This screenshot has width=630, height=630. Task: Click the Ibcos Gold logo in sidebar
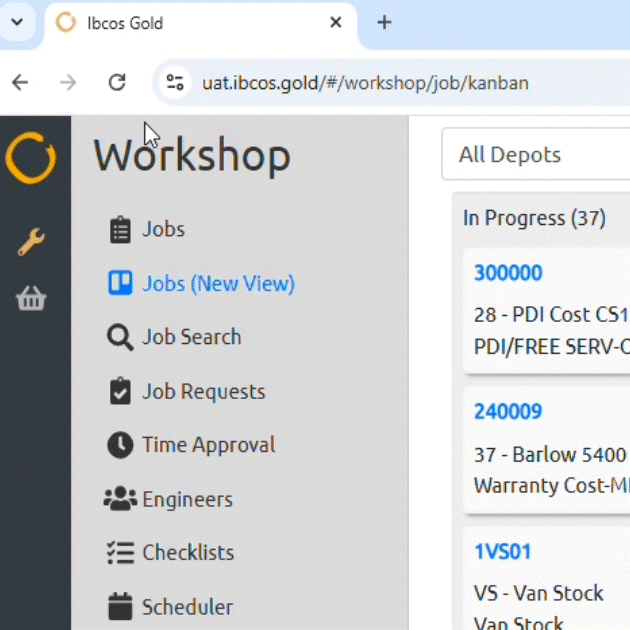tap(31, 158)
